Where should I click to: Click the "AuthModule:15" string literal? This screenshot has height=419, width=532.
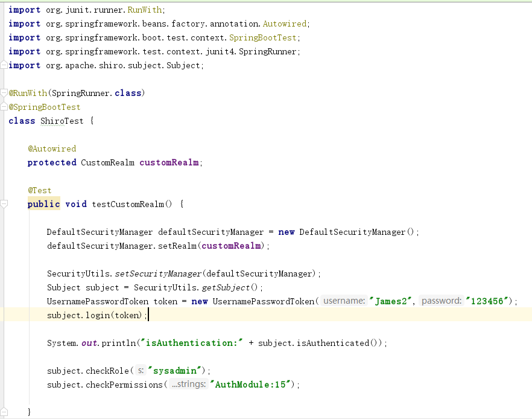pyautogui.click(x=250, y=385)
